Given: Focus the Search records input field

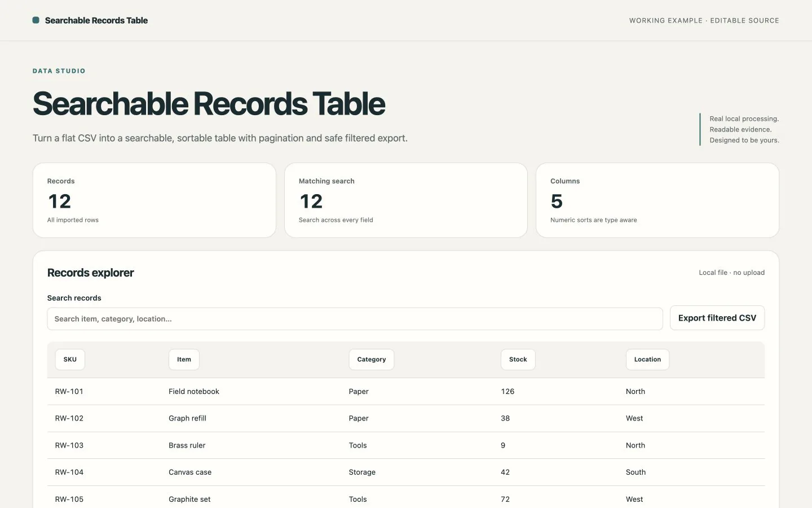Looking at the screenshot, I should pyautogui.click(x=355, y=319).
